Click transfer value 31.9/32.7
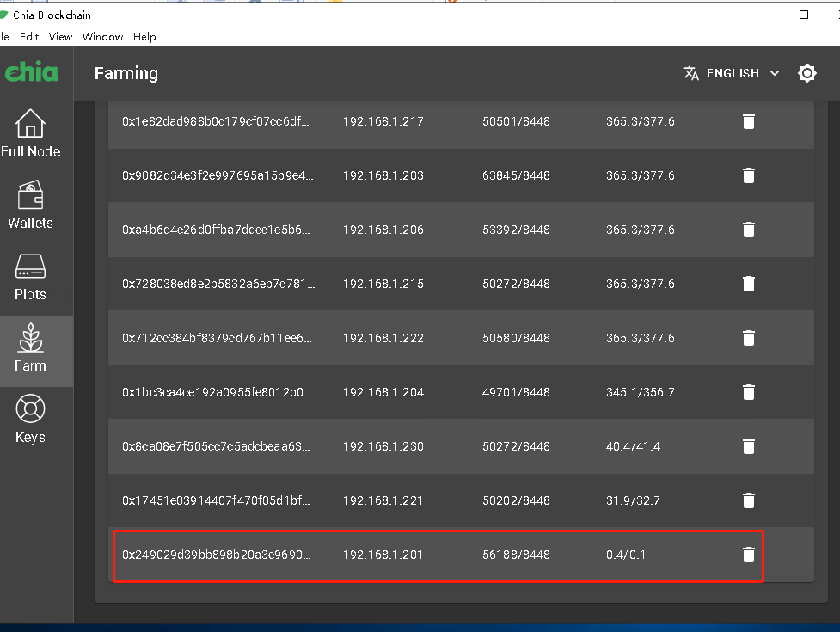The image size is (840, 632). (633, 500)
